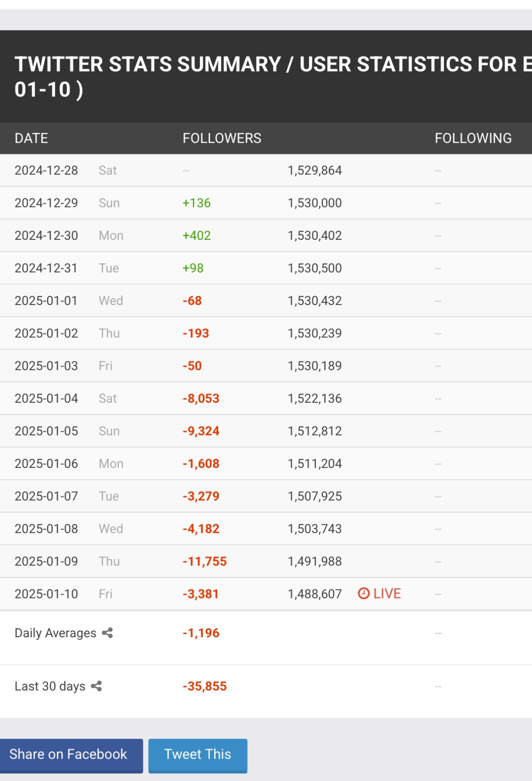Select the 2025-01-04 date cell
Image resolution: width=532 pixels, height=781 pixels.
(46, 399)
